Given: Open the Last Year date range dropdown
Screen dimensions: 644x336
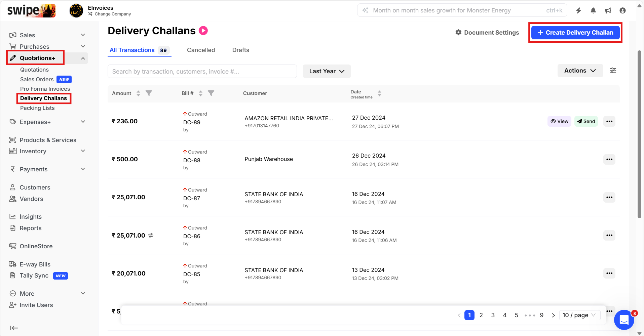Looking at the screenshot, I should click(x=327, y=71).
